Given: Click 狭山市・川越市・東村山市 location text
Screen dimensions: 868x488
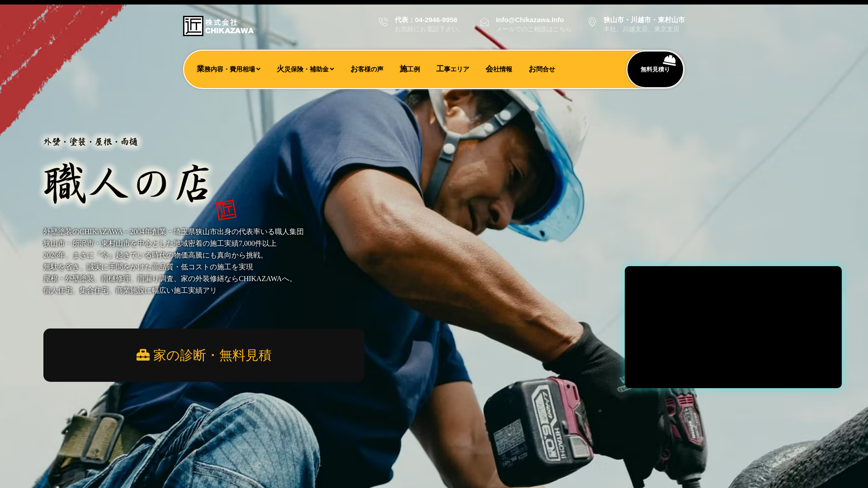Looking at the screenshot, I should coord(644,20).
